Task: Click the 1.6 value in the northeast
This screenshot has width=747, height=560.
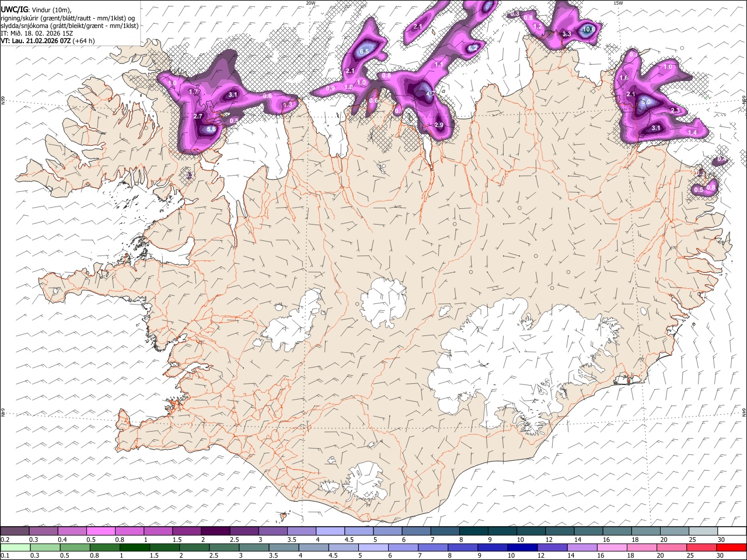Action: point(623,78)
